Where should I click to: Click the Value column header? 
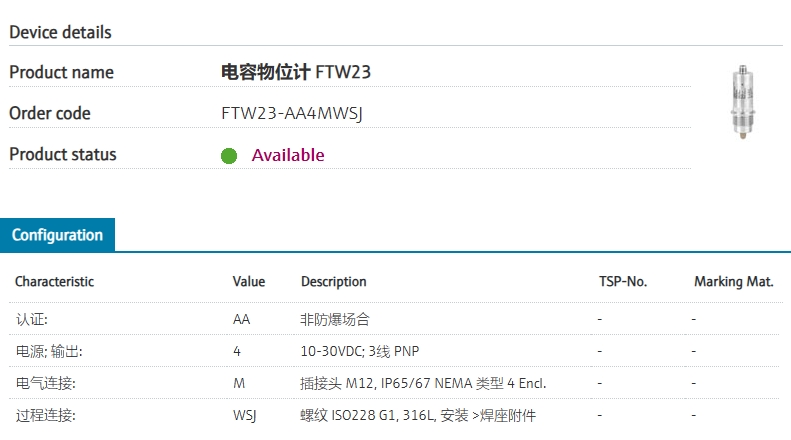click(x=249, y=282)
